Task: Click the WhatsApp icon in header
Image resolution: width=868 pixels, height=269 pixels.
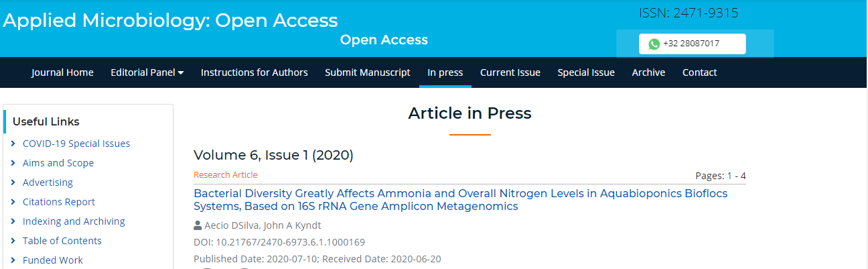Action: [x=654, y=44]
